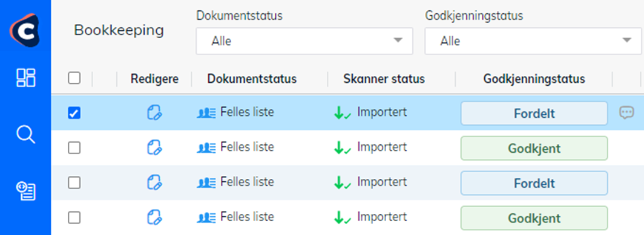644x235 pixels.
Task: Click the Fordelt button in first row
Action: (x=534, y=113)
